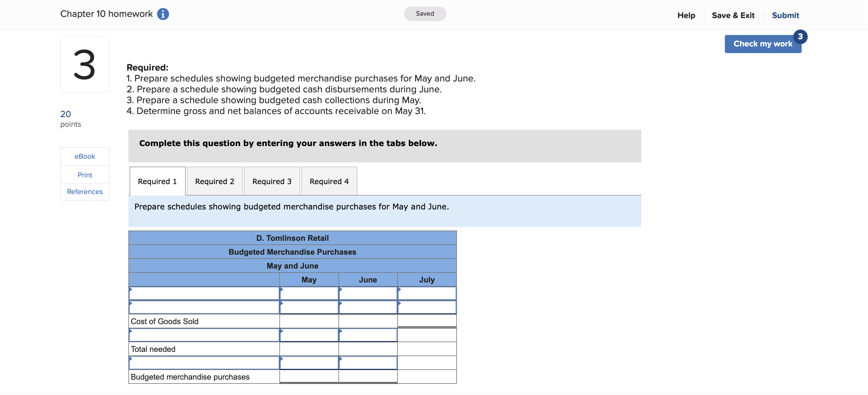The width and height of the screenshot is (868, 395).
Task: Click the Print link in sidebar
Action: [x=85, y=175]
